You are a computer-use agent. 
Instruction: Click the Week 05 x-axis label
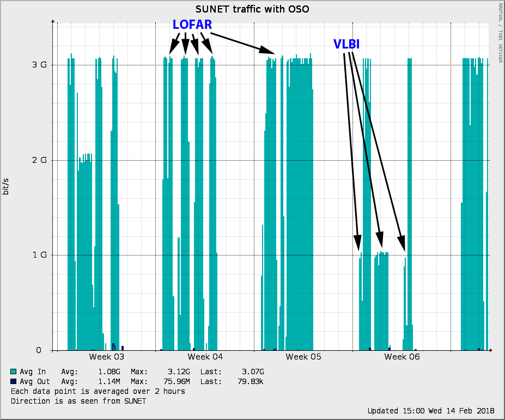click(x=303, y=357)
